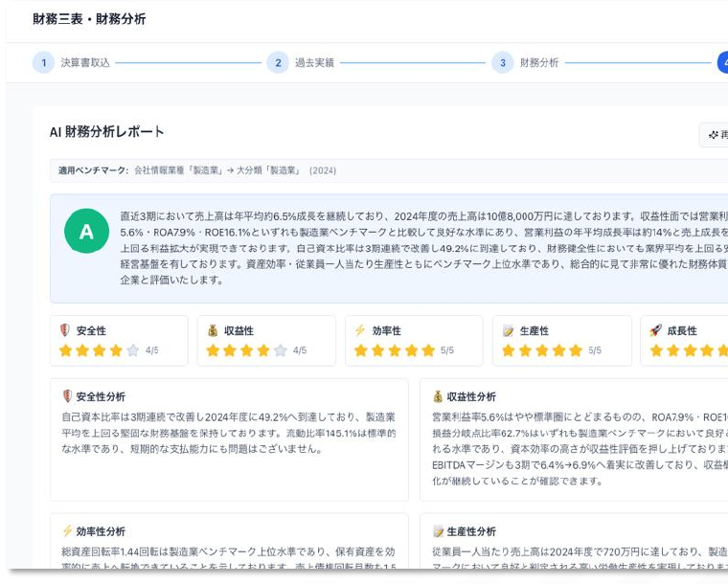728x584 pixels.
Task: Click the money bag icon beside 収益性分析
Action: (438, 396)
